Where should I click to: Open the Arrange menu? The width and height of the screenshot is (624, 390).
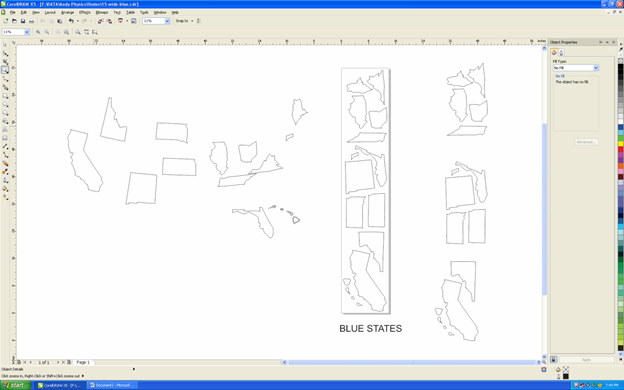pyautogui.click(x=67, y=12)
